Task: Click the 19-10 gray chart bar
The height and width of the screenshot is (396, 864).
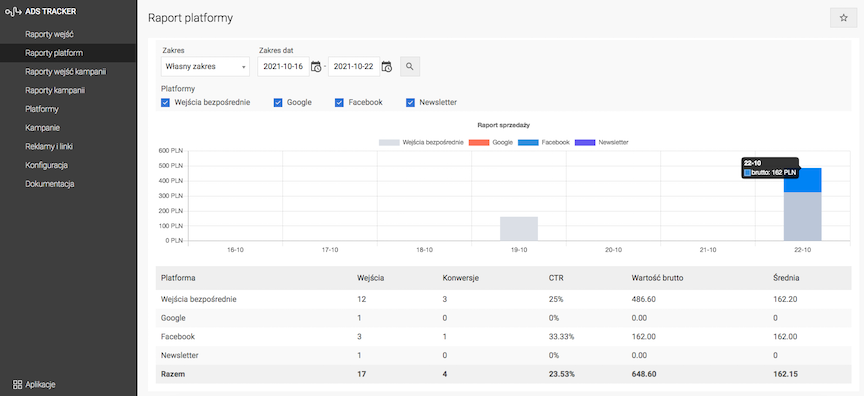Action: 519,229
